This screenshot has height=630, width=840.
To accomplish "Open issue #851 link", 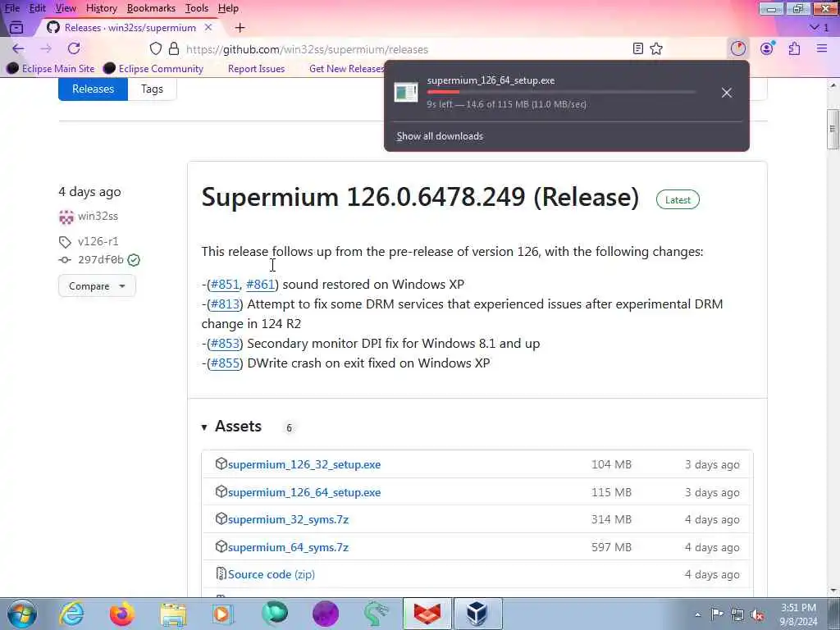I will tap(225, 285).
